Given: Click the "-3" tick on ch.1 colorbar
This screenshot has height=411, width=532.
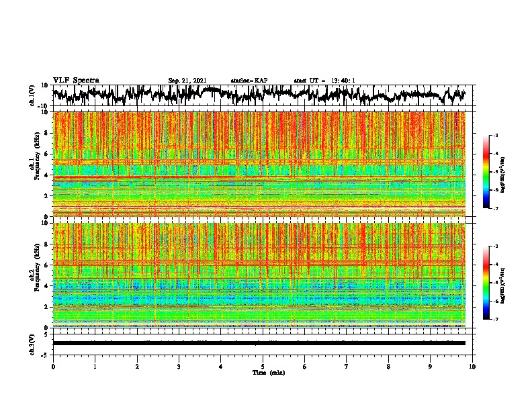Looking at the screenshot, I should 495,135.
